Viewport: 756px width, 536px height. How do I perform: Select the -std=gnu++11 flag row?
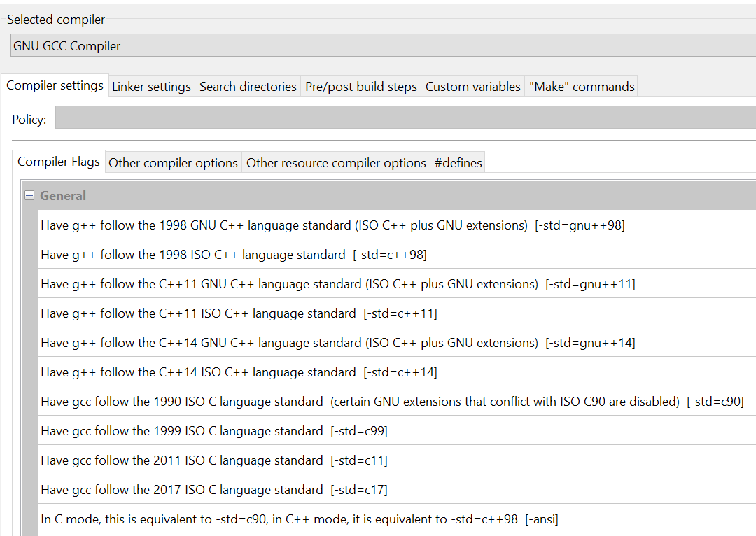click(x=397, y=284)
